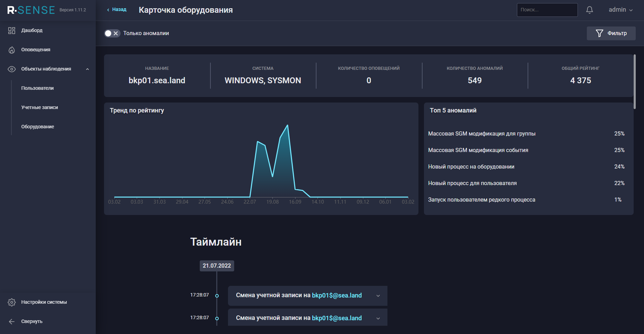
Task: Go to Пользователи section
Action: pyautogui.click(x=38, y=88)
